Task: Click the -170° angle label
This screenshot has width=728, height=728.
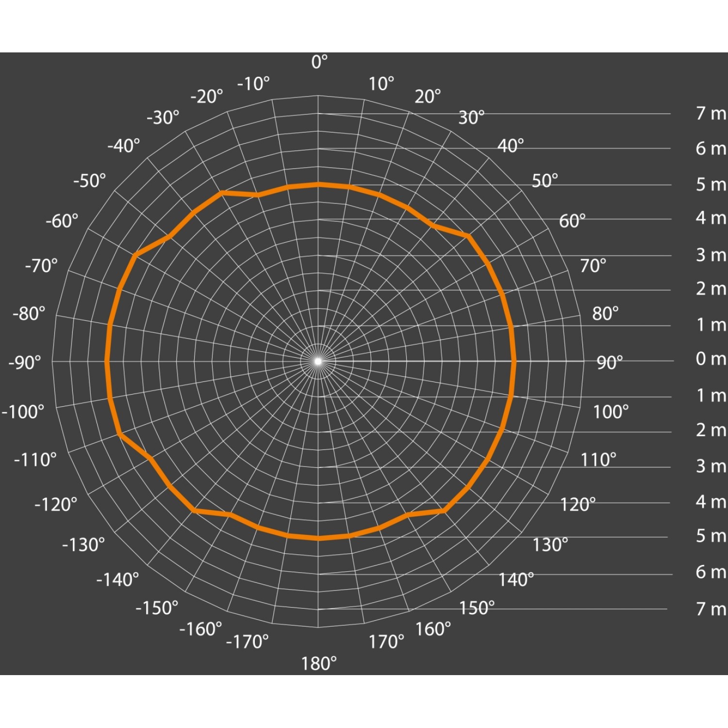Action: 248,642
